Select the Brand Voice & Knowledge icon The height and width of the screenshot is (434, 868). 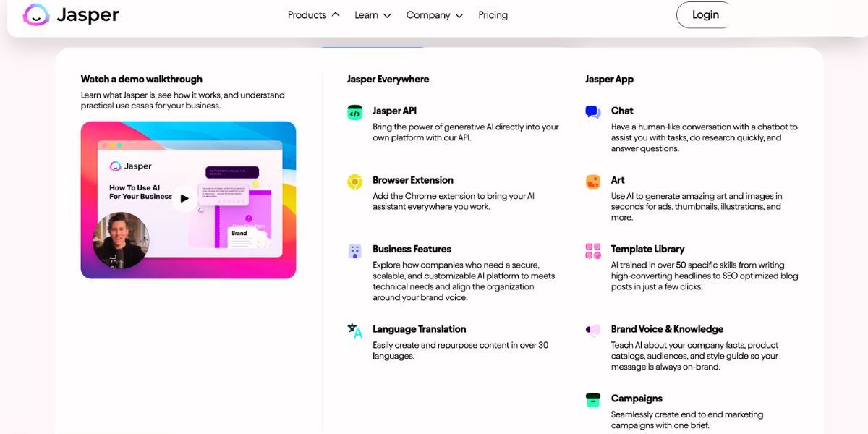(592, 331)
